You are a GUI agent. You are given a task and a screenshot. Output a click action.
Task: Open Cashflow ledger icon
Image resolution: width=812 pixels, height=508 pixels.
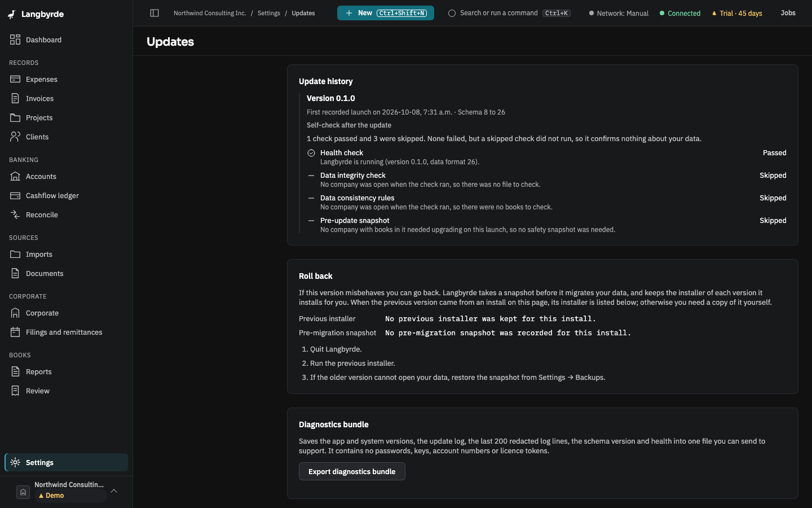pos(15,195)
